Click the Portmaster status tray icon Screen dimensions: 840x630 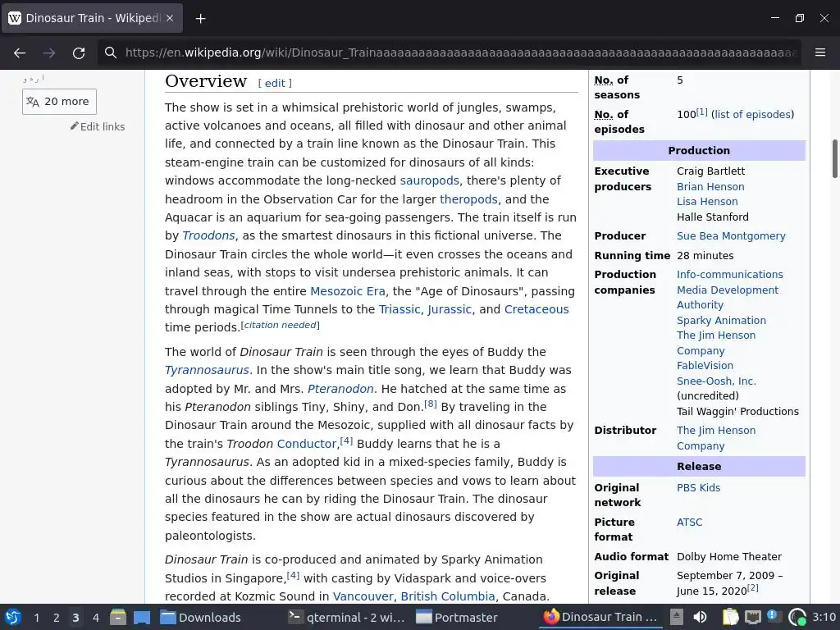(797, 617)
